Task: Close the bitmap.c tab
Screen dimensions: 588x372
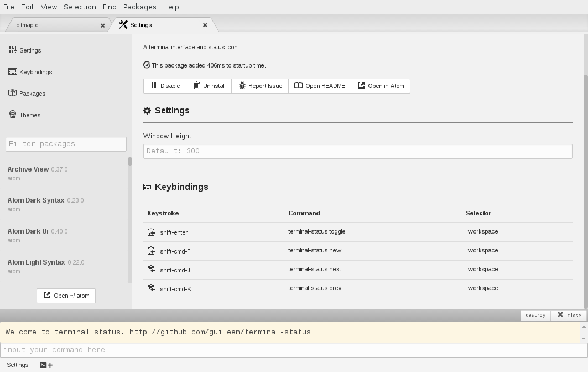Action: click(102, 25)
